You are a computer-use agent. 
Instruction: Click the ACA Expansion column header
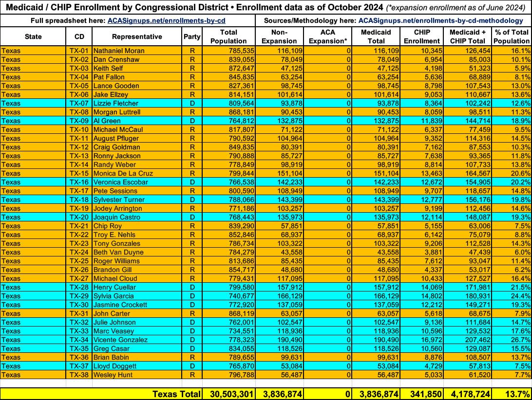328,36
